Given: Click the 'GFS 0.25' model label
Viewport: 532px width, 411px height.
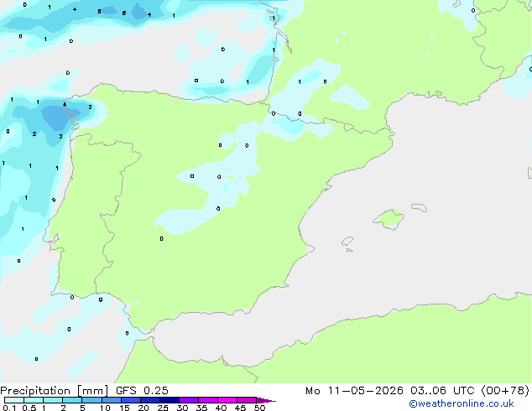Looking at the screenshot, I should [x=142, y=391].
